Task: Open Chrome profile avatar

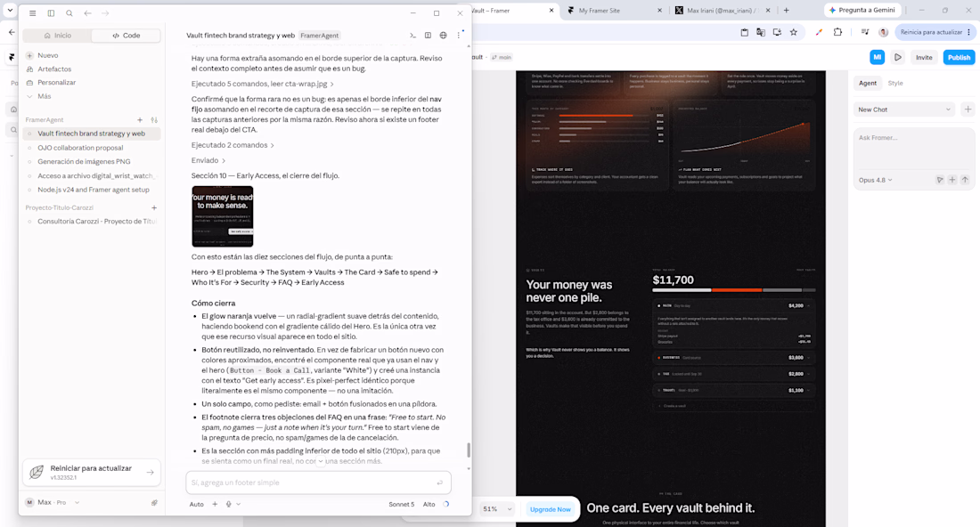Action: (x=883, y=32)
